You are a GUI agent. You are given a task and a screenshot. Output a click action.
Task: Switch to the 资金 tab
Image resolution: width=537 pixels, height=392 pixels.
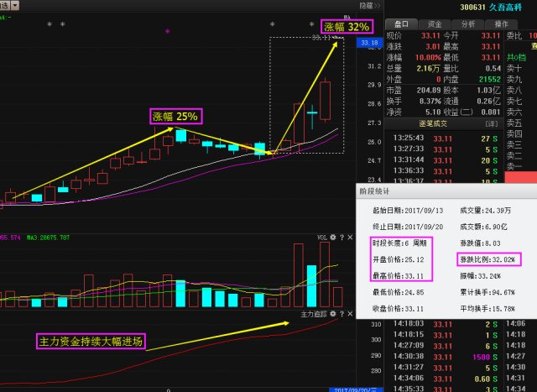pyautogui.click(x=435, y=24)
